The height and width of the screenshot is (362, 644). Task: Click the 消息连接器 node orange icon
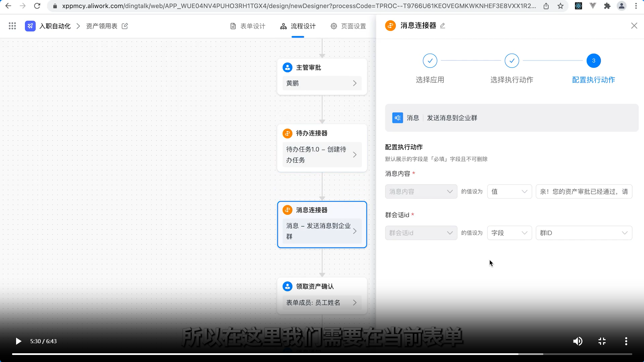287,210
